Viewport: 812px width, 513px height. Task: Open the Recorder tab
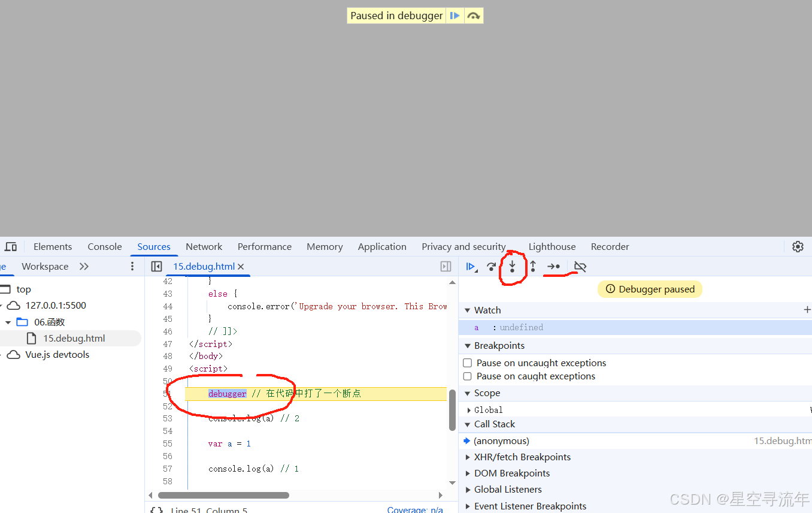610,247
